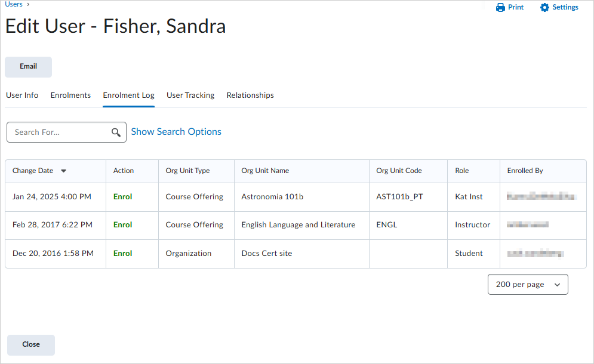Click English Language and Literature name

(298, 224)
